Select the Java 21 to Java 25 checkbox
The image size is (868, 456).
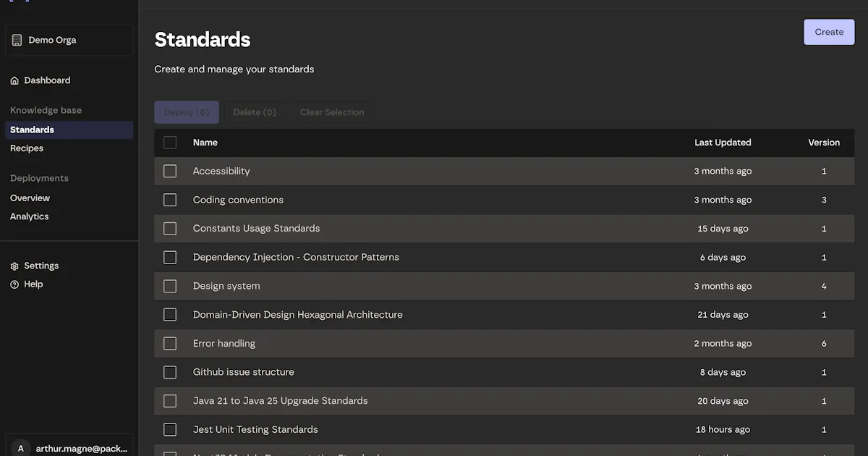(170, 400)
